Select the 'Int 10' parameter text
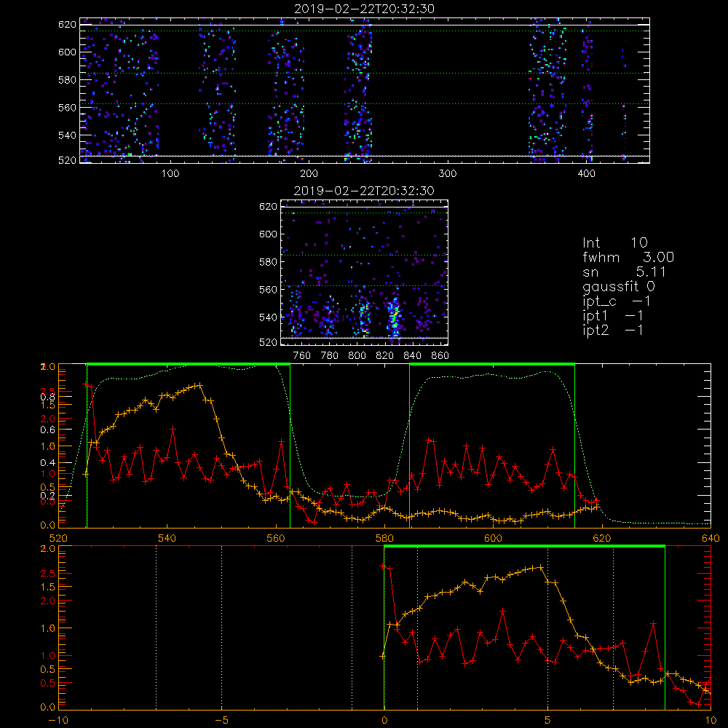Image resolution: width=728 pixels, height=728 pixels. 615,242
